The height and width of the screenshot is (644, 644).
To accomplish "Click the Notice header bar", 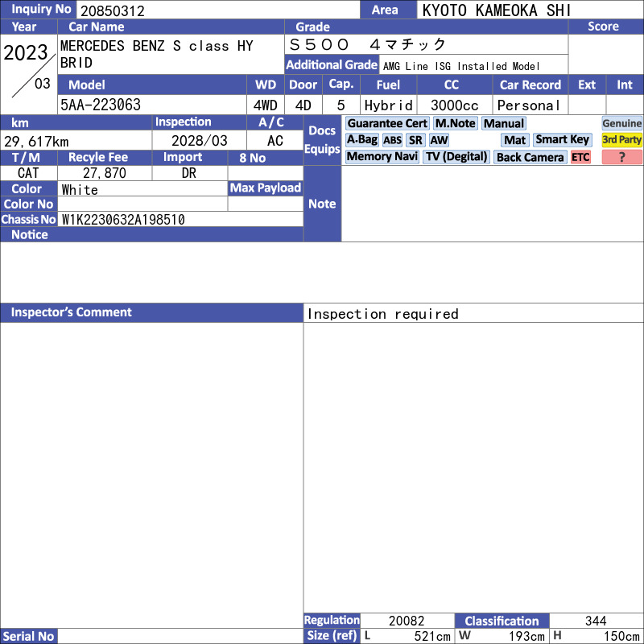I will click(151, 234).
